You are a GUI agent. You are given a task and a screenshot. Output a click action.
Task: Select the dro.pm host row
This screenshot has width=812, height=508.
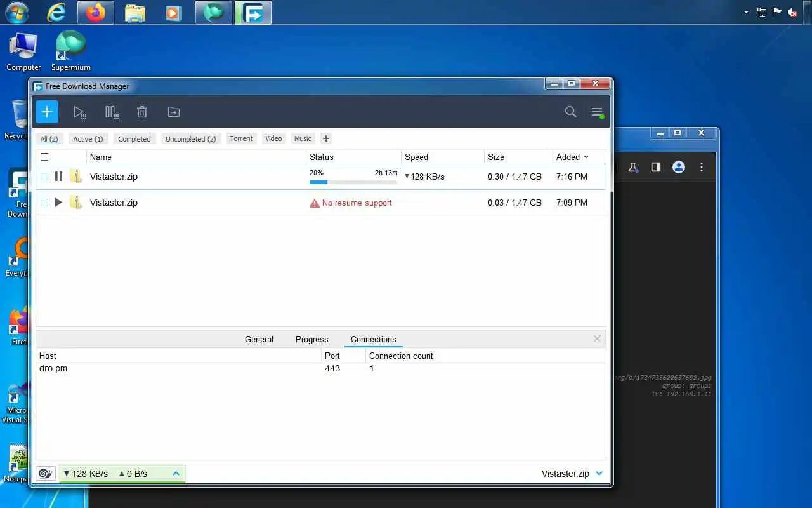tap(320, 368)
